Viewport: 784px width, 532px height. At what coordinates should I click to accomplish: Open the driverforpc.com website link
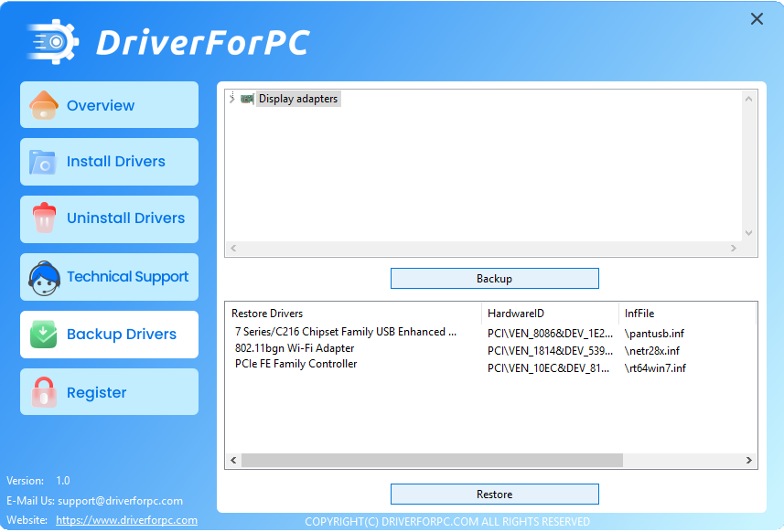(126, 520)
